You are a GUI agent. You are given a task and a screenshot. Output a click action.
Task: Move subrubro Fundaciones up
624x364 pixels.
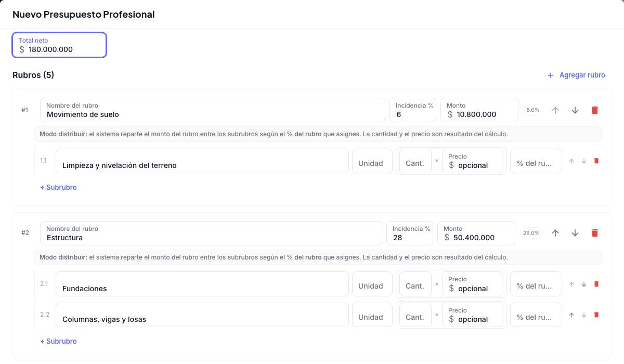(x=571, y=284)
